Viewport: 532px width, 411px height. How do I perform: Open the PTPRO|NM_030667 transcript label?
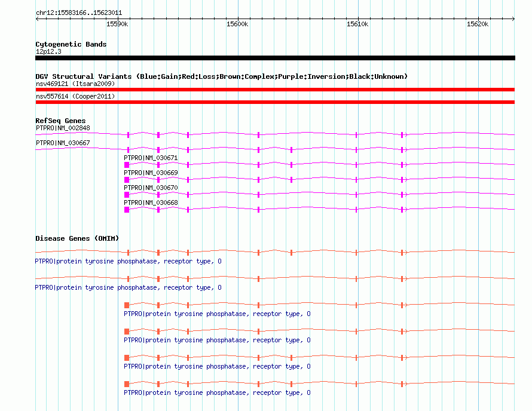[63, 143]
